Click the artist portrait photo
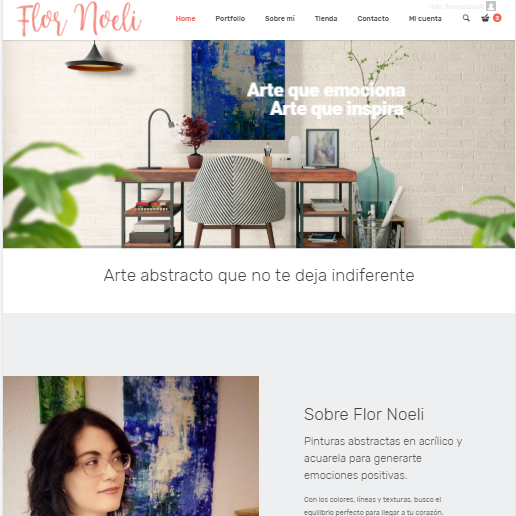The width and height of the screenshot is (516, 516). pyautogui.click(x=131, y=446)
